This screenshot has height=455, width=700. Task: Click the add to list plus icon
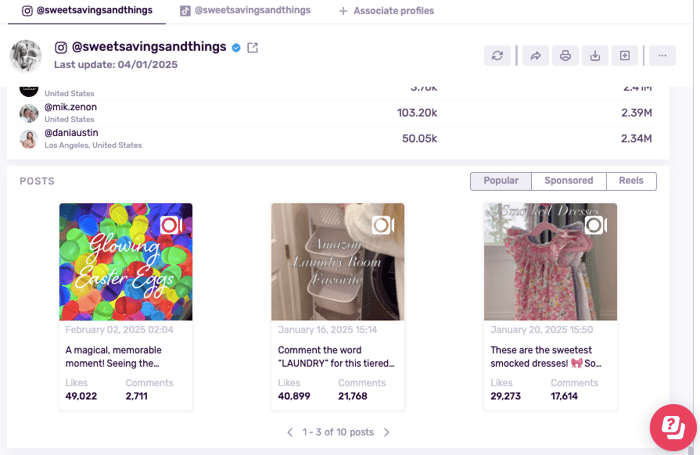[624, 56]
